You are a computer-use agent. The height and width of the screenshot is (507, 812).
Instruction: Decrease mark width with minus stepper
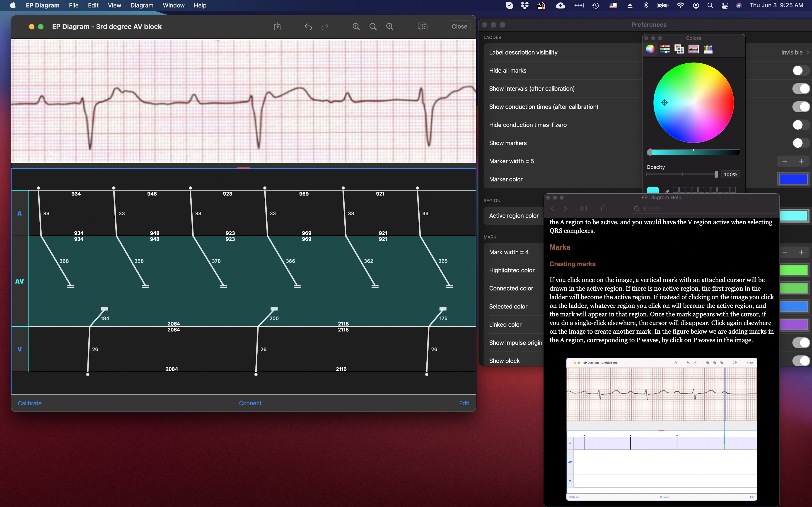click(x=785, y=252)
